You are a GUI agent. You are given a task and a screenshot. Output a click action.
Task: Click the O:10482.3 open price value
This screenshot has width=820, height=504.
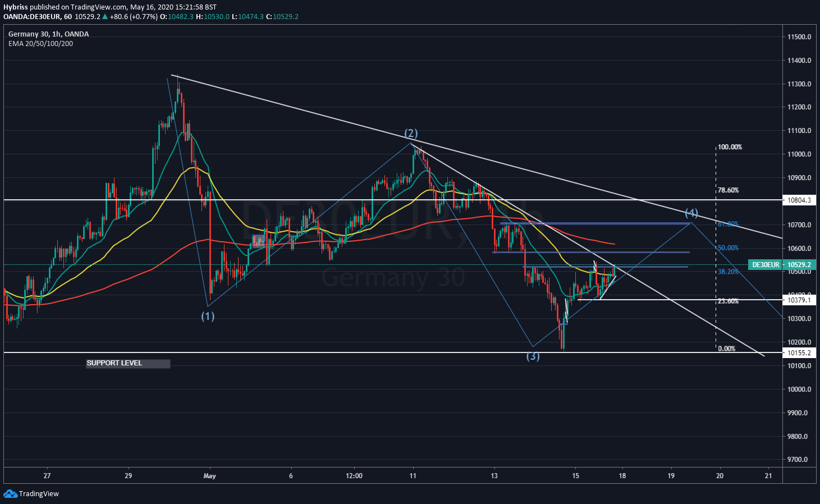point(177,17)
